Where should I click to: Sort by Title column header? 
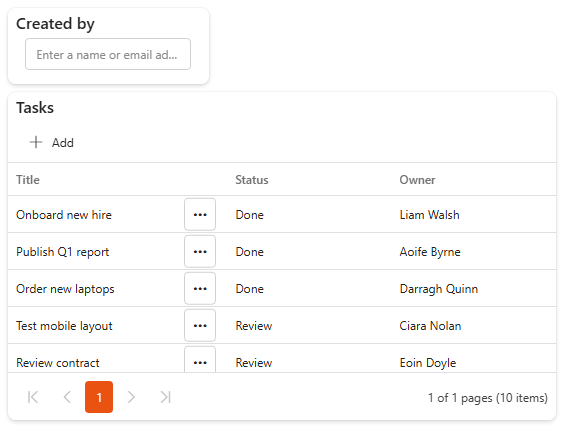click(28, 180)
